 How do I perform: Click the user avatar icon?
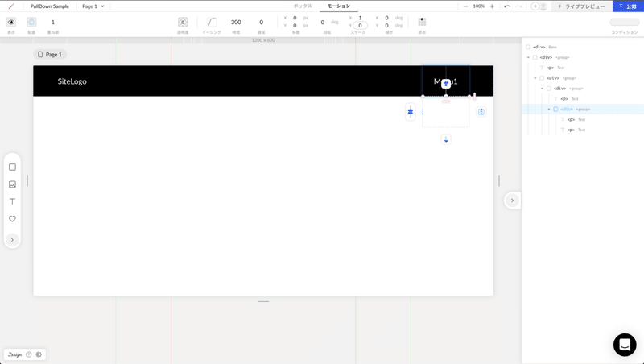tap(543, 6)
